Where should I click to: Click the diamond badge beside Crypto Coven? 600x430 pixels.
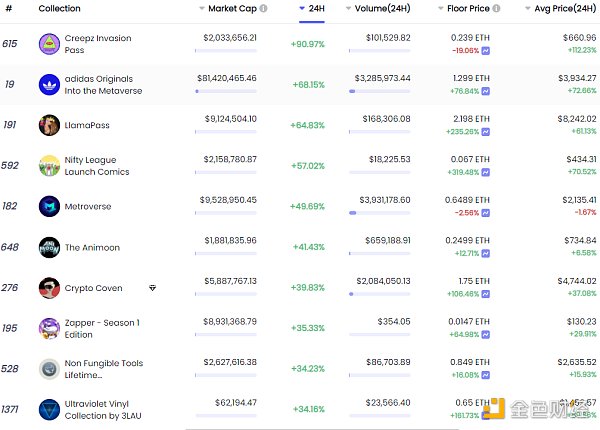tap(152, 288)
